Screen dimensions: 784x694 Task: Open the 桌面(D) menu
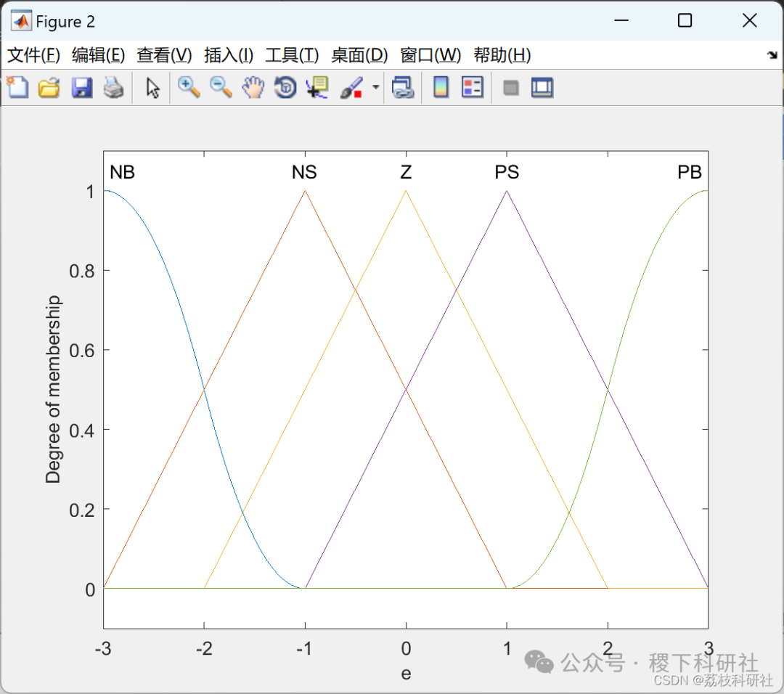tap(359, 55)
